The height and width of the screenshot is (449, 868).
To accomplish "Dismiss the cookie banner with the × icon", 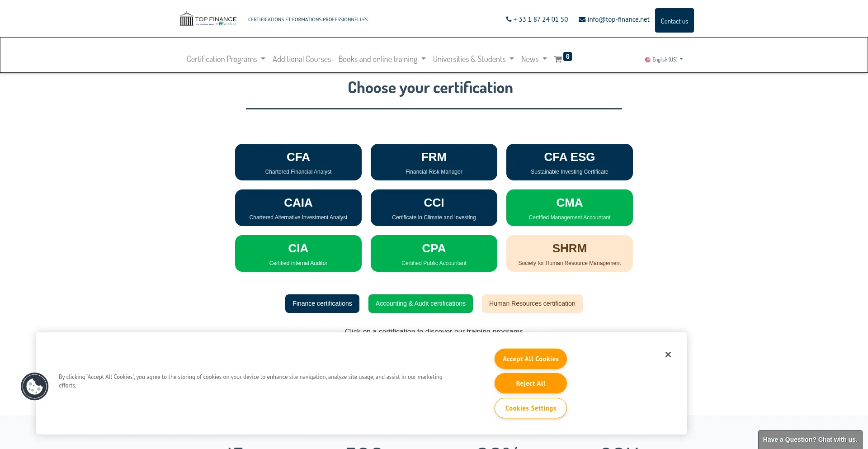I will [668, 354].
